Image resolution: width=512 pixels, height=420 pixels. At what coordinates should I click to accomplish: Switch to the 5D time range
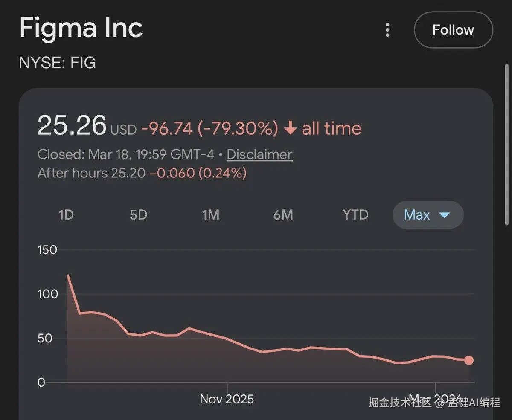tap(138, 215)
